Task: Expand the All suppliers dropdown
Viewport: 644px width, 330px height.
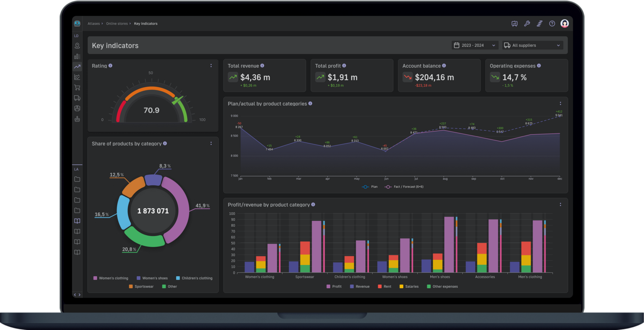Action: click(533, 45)
